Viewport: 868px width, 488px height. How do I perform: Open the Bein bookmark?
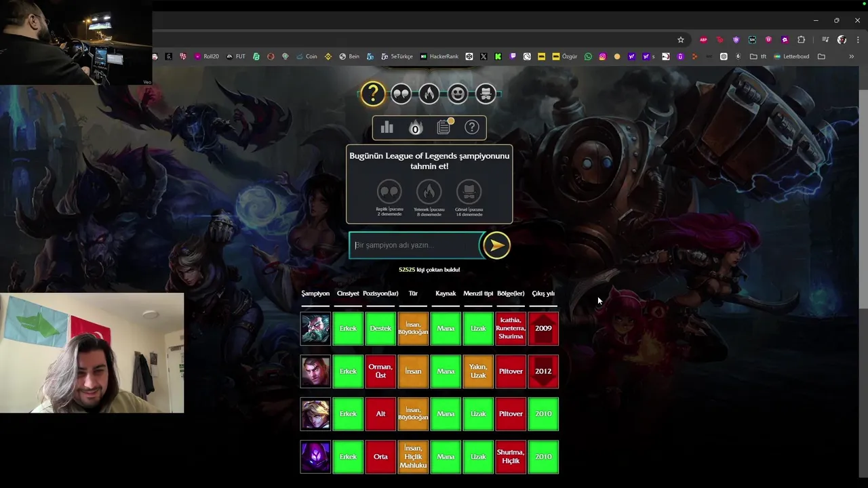point(350,57)
